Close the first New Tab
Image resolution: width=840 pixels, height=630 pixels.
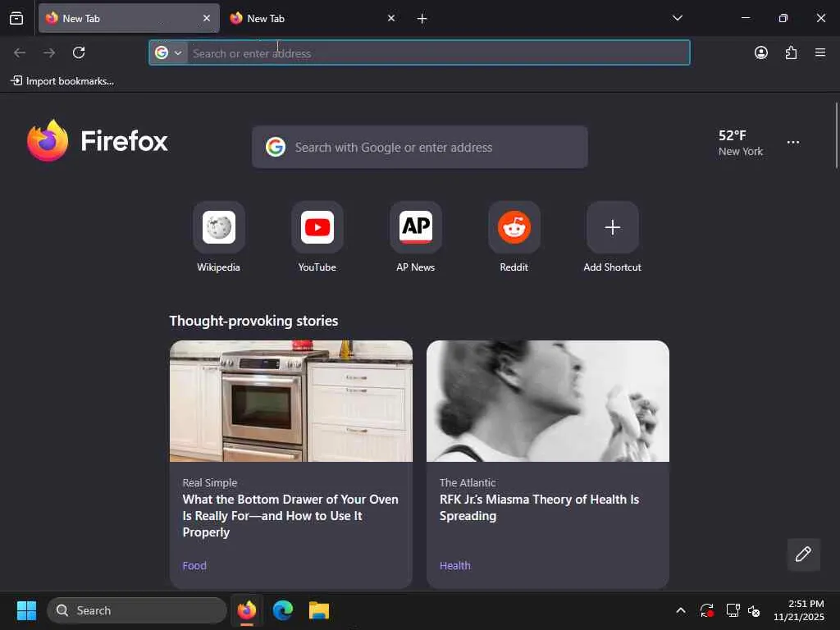(207, 18)
